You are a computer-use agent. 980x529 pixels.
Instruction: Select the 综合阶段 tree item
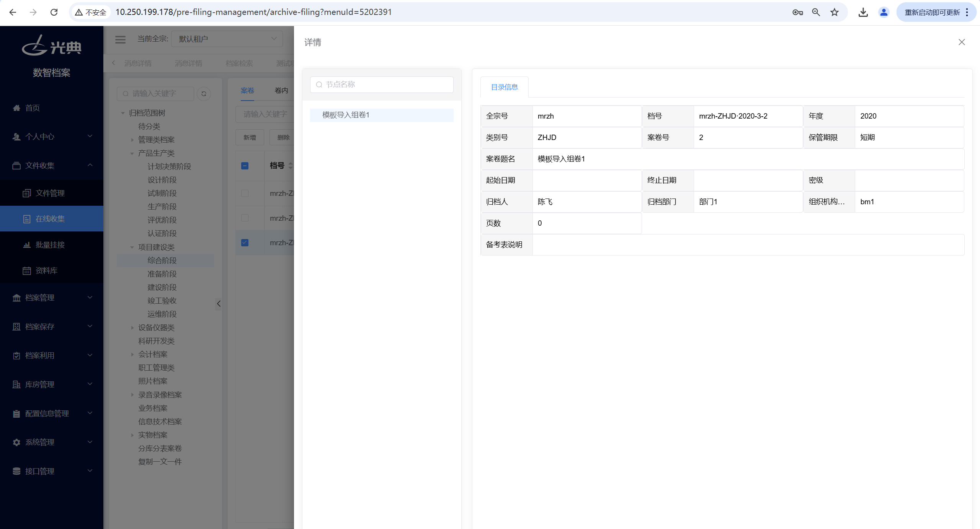(x=162, y=260)
